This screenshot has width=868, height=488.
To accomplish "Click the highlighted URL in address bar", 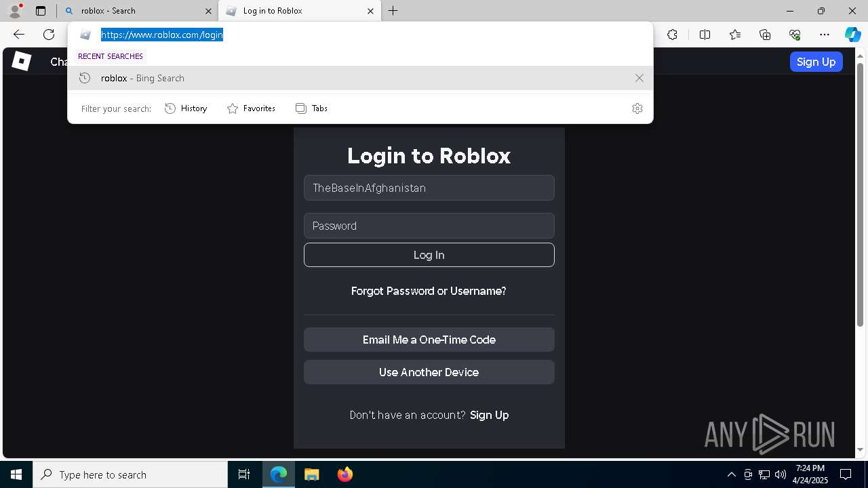I will (162, 35).
